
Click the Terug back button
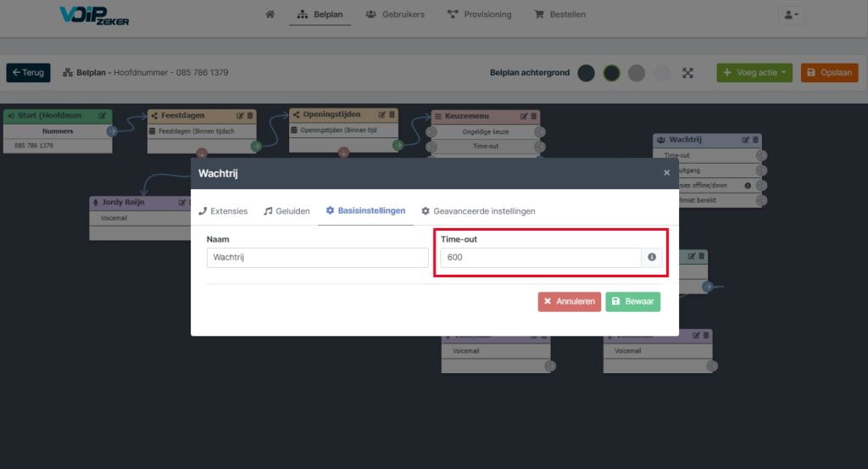[x=28, y=73]
